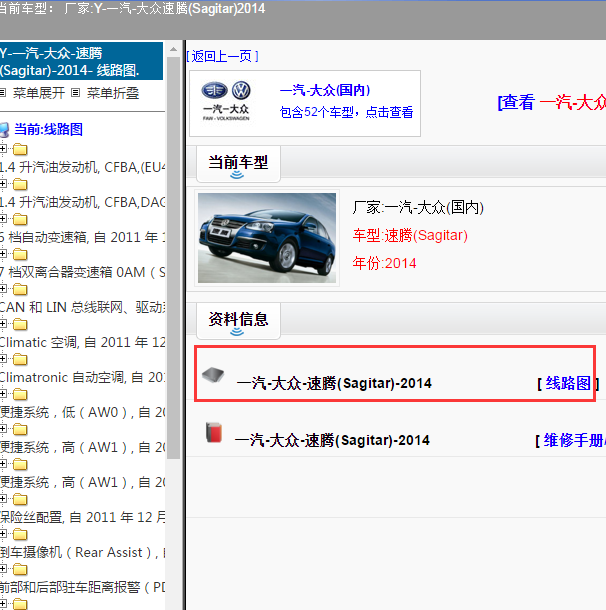The height and width of the screenshot is (610, 606).
Task: Click folder icon for 5 档自动变速箱
Action: [20, 219]
